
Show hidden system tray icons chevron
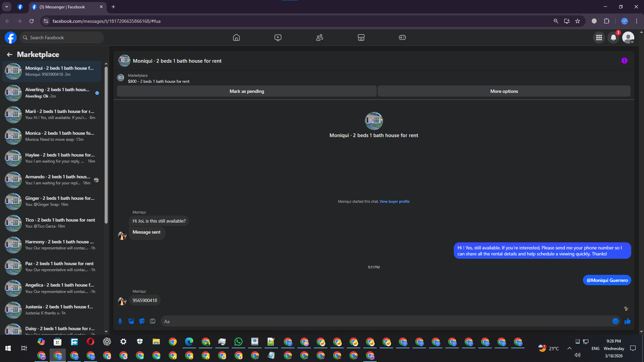569,348
